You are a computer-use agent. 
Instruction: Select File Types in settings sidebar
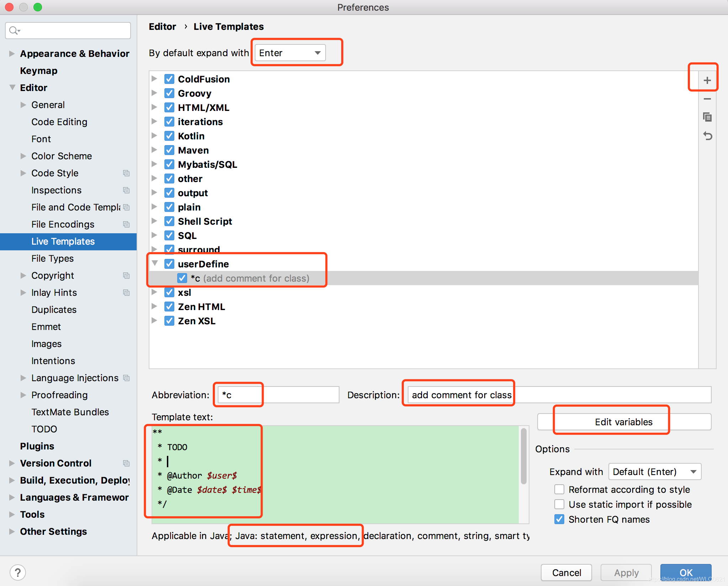[52, 259]
